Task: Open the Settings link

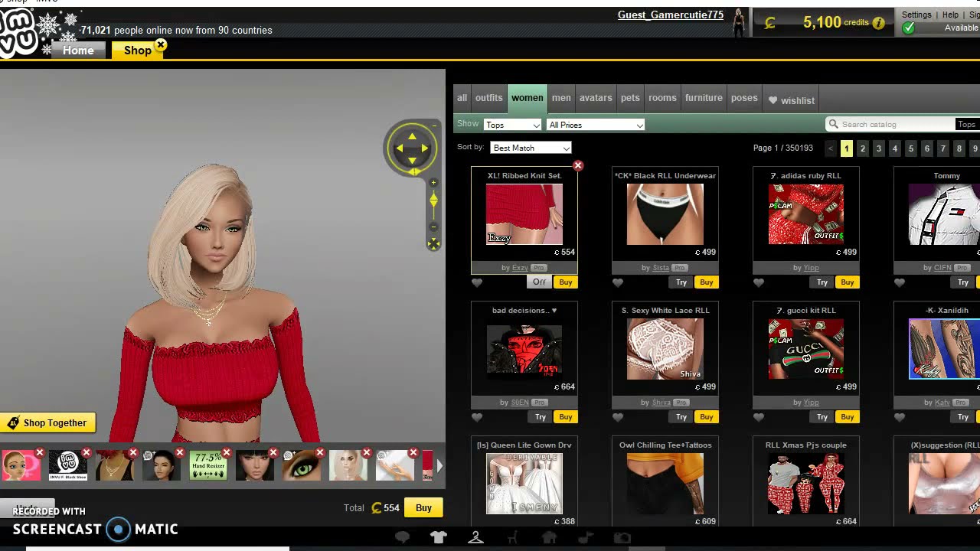Action: point(916,15)
